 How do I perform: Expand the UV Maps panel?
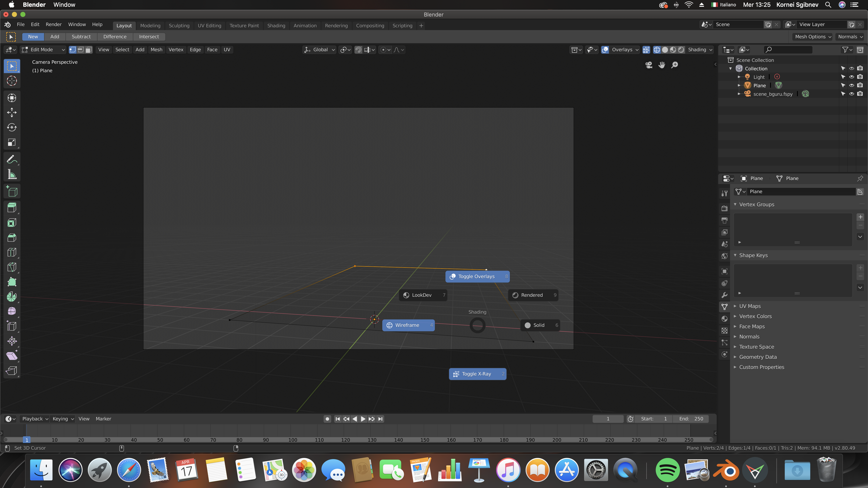pos(750,306)
